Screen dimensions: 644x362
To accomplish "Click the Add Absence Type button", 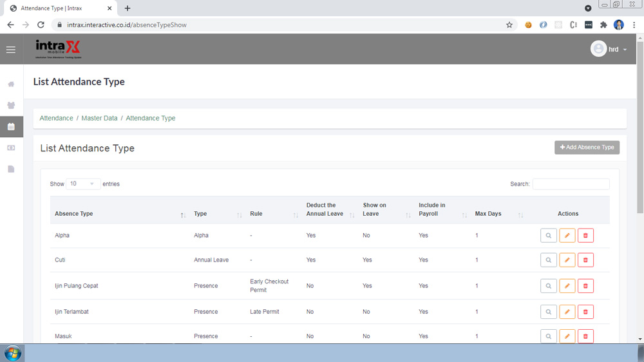I will click(587, 148).
